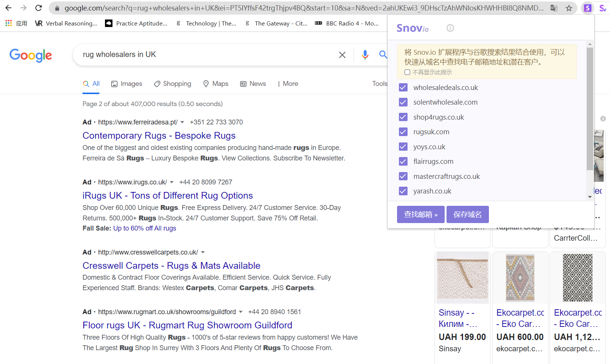Click the find emails (查找邮箱) button
This screenshot has width=610, height=364.
click(421, 214)
